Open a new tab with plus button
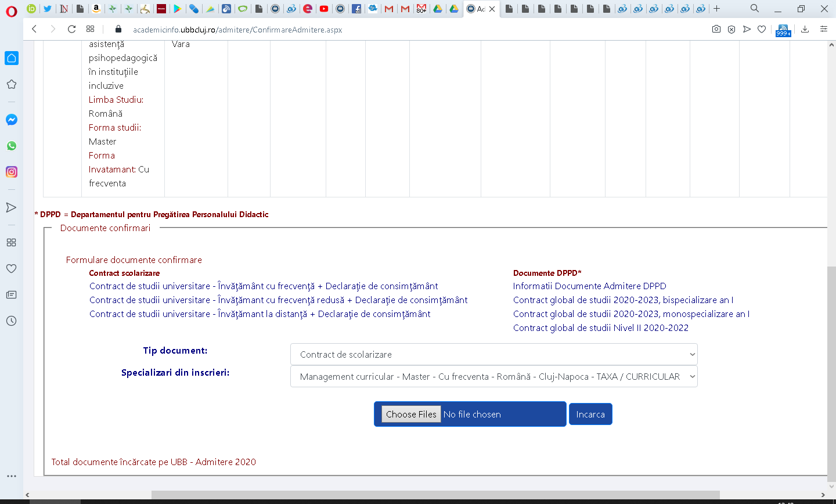This screenshot has width=836, height=504. pyautogui.click(x=717, y=9)
